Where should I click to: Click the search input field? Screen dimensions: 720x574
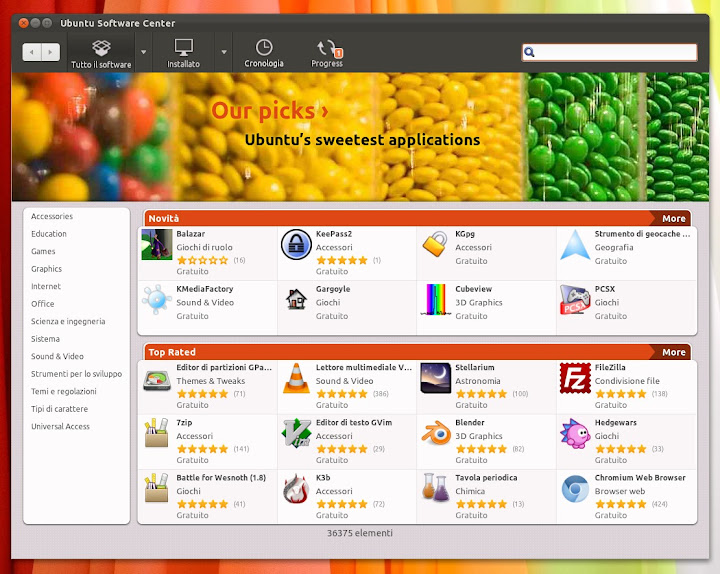609,52
